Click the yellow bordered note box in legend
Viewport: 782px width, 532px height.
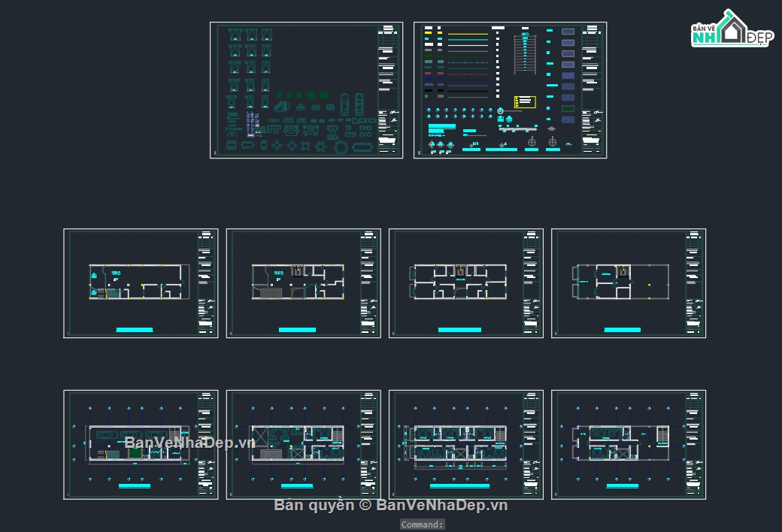pos(524,101)
